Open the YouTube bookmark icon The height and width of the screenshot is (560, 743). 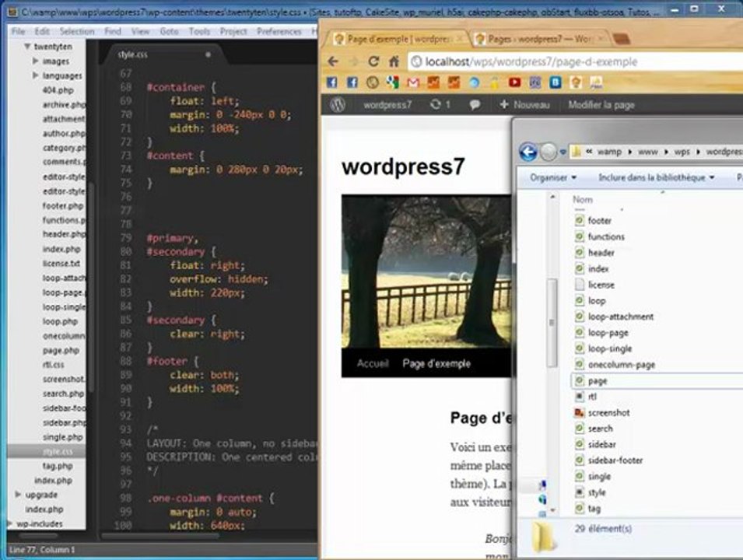point(514,82)
